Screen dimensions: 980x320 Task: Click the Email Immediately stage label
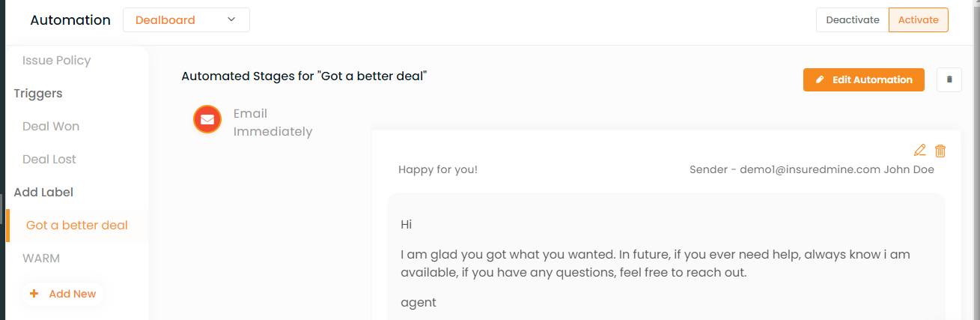[x=273, y=123]
